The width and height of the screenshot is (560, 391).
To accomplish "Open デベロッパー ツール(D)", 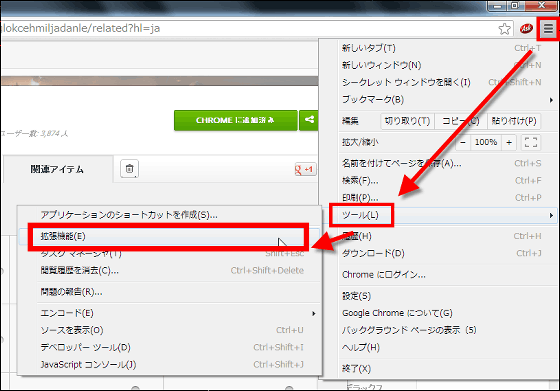I will 169,347.
